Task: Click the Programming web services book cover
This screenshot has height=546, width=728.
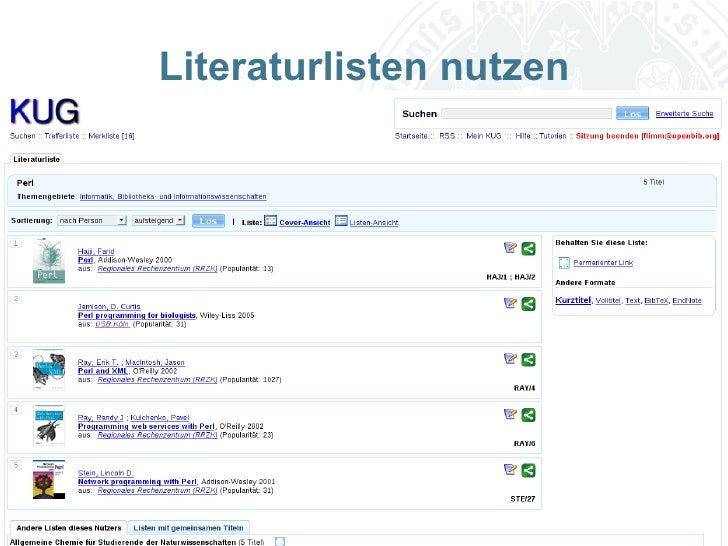Action: pyautogui.click(x=49, y=425)
